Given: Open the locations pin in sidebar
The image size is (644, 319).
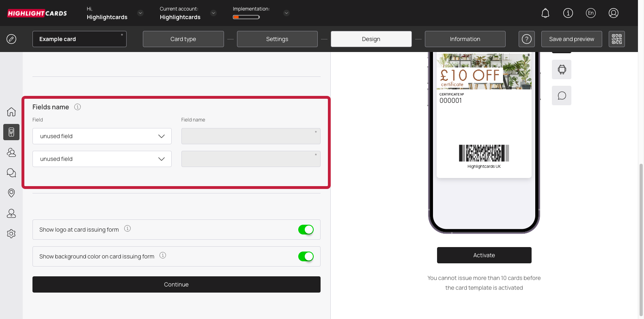Looking at the screenshot, I should coord(11,193).
